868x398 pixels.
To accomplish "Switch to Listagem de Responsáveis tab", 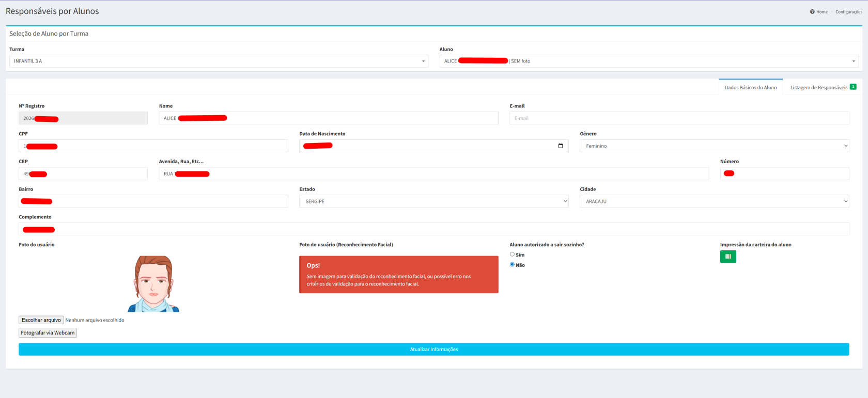I will [823, 87].
